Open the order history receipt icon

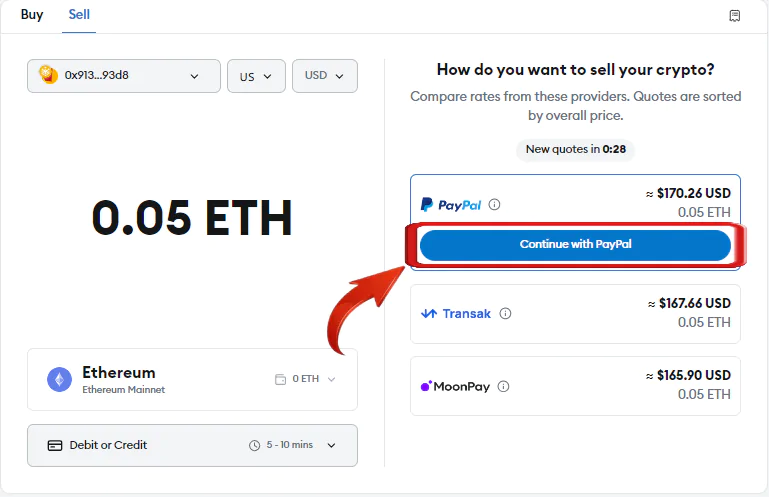(x=734, y=16)
